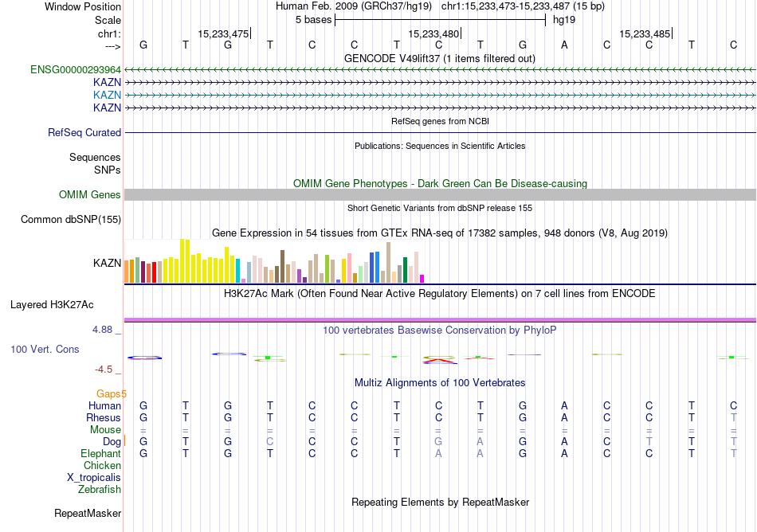Viewport: 757px width, 532px height.
Task: Click the 15,233,480 position marker
Action: [x=433, y=34]
